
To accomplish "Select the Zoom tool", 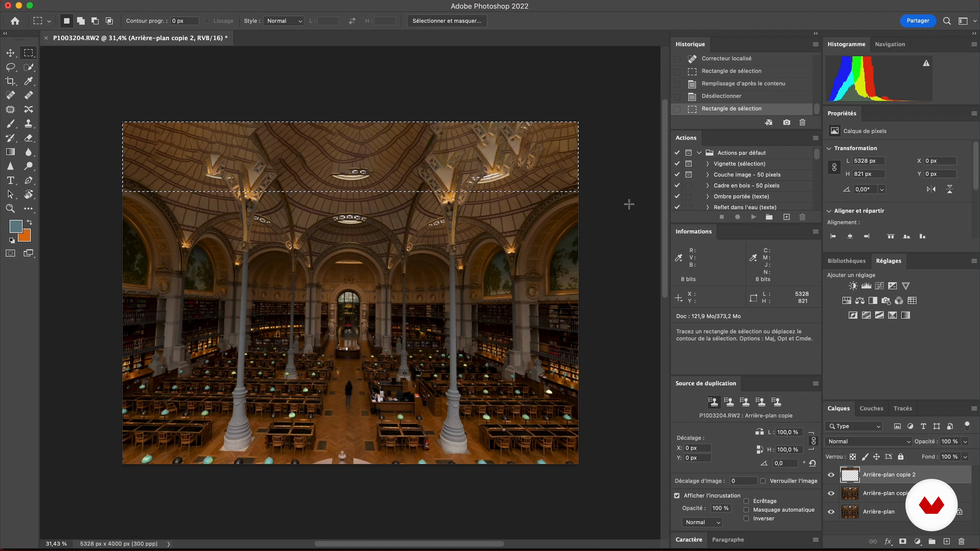I will point(10,209).
